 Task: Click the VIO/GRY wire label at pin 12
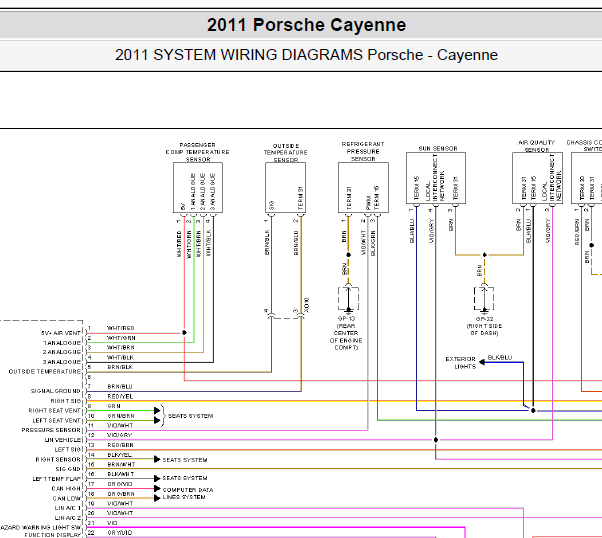tap(119, 435)
